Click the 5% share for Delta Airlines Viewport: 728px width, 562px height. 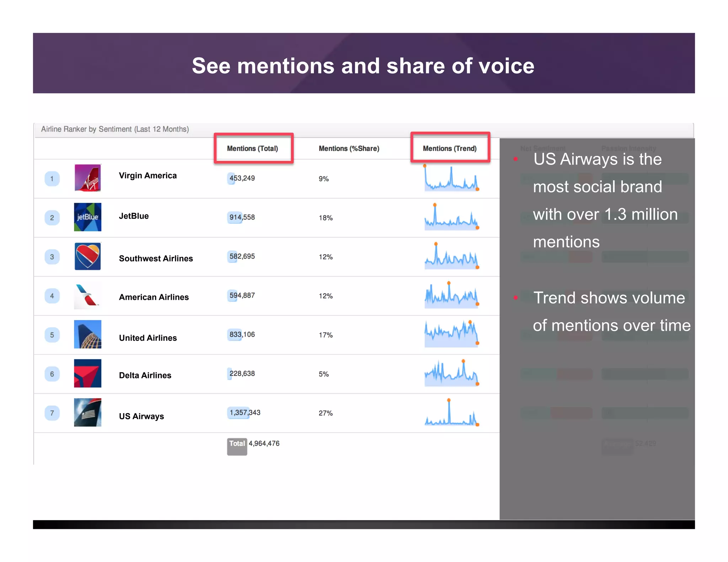(323, 374)
